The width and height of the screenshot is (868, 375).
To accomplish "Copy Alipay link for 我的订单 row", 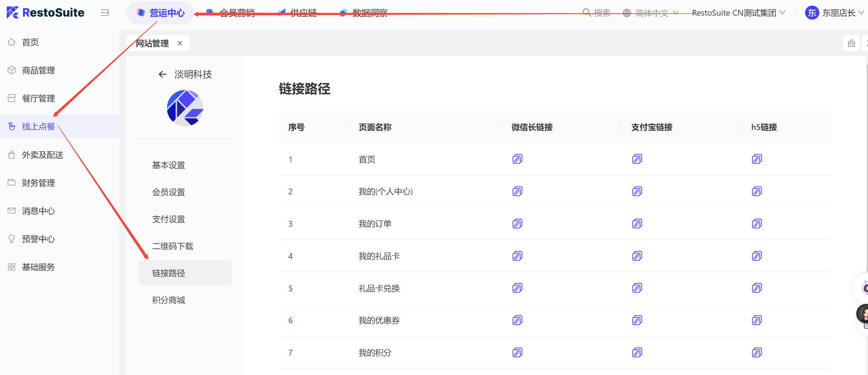I will (637, 224).
